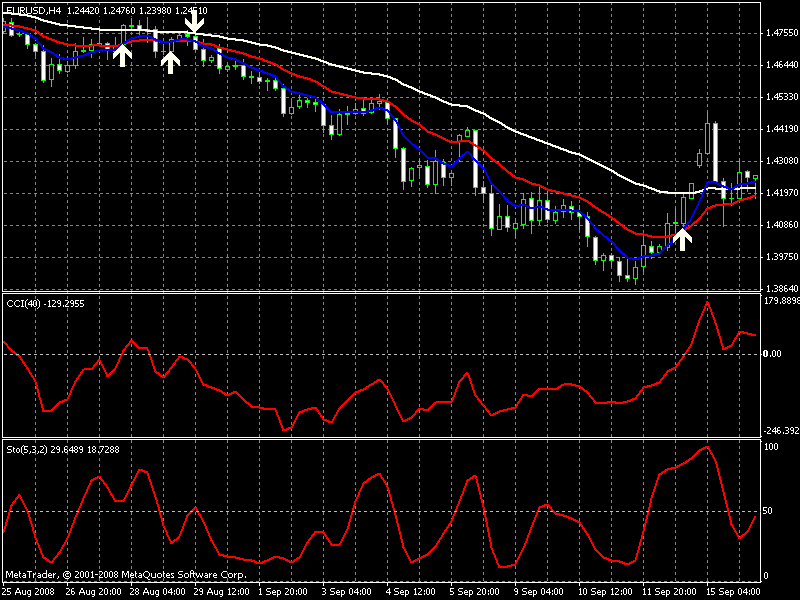Viewport: 800px width, 600px height.
Task: Click the 1.47550 price scale label
Action: pos(778,33)
